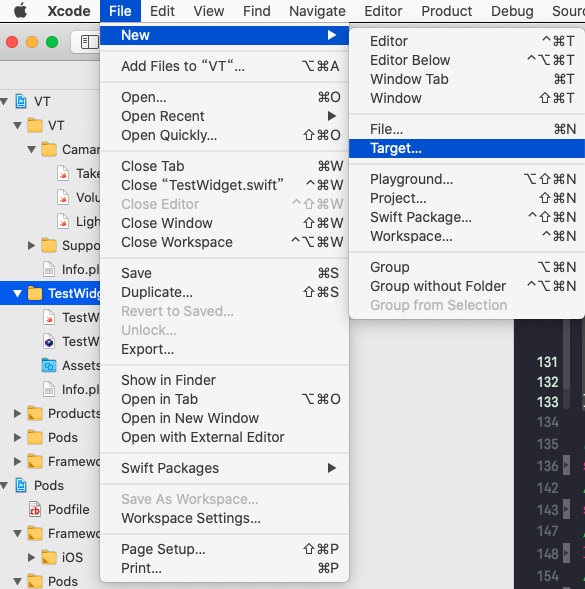
Task: Choose Open with External Editor
Action: click(224, 437)
